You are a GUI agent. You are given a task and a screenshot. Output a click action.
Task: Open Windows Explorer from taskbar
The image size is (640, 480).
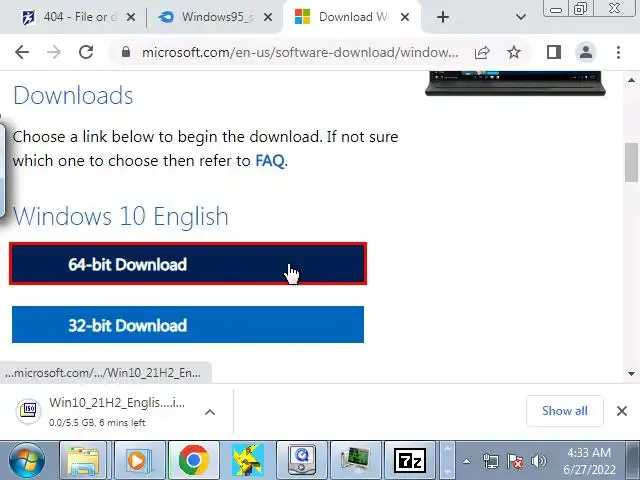(x=83, y=460)
